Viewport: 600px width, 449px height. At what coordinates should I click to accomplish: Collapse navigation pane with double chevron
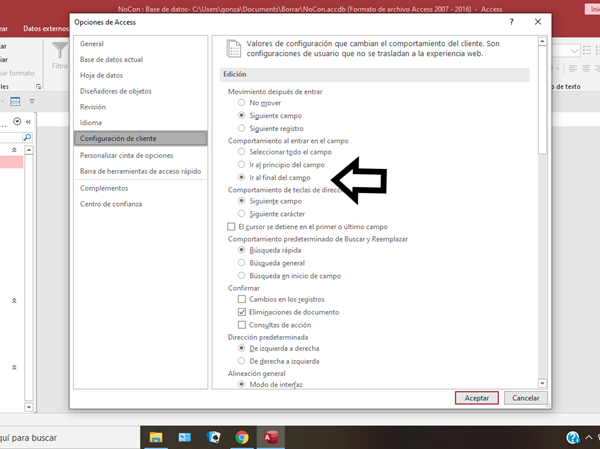tap(28, 122)
